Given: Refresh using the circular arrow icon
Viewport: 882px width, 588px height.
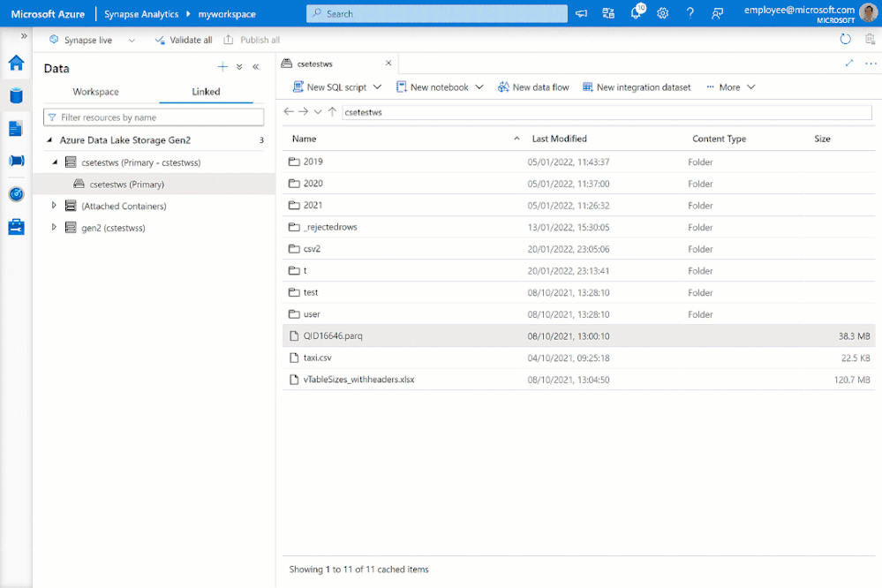Looking at the screenshot, I should (845, 39).
